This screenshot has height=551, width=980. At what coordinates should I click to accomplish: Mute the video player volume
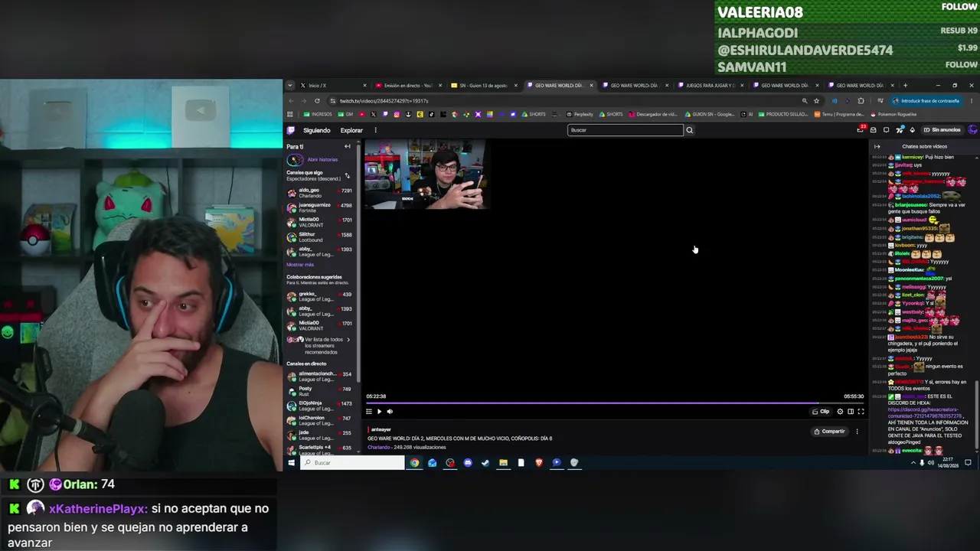click(390, 412)
